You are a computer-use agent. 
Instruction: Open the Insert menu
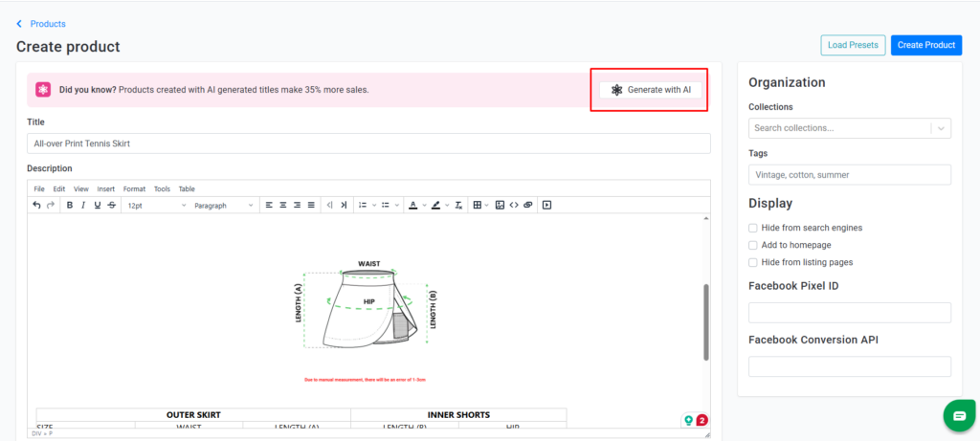coord(105,188)
